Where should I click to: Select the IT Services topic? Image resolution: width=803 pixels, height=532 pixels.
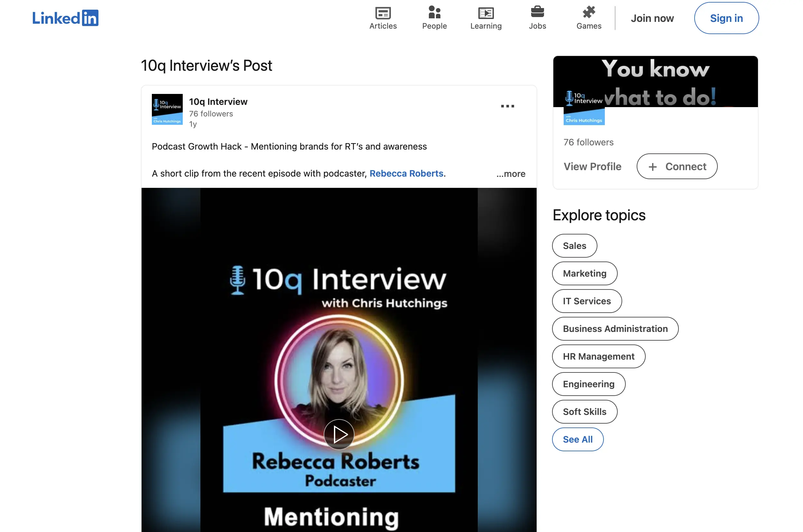click(586, 301)
